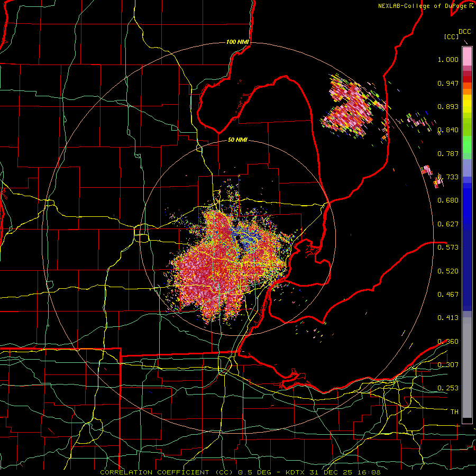Viewport: 476px width, 476px height.
Task: Select the 1.000 value on the scale
Action: coord(448,59)
